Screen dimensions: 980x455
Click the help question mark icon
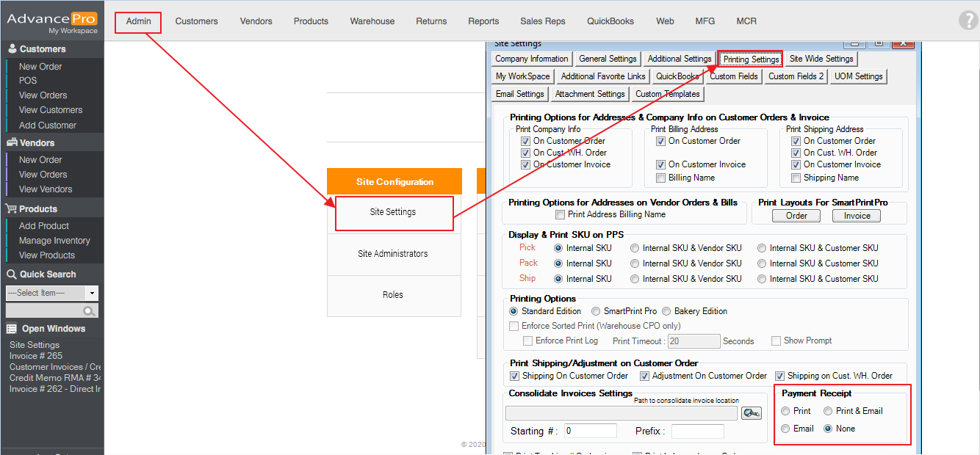[968, 21]
